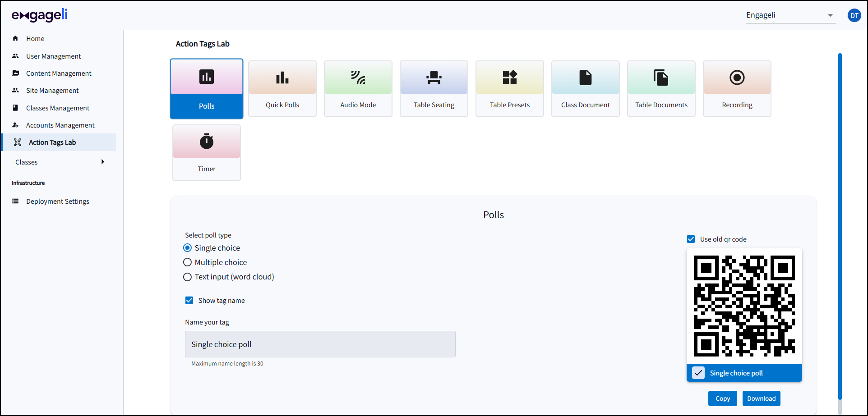This screenshot has width=868, height=416.
Task: Click the Quick Polls label
Action: tap(282, 105)
